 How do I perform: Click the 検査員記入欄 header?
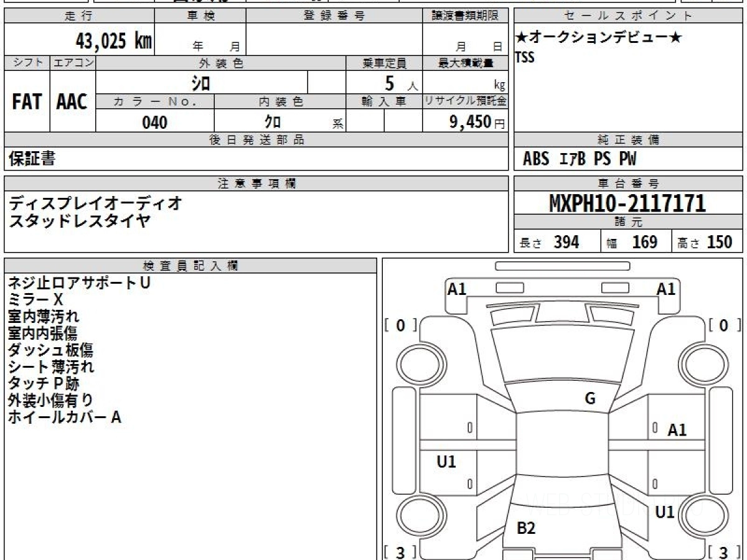pyautogui.click(x=190, y=266)
